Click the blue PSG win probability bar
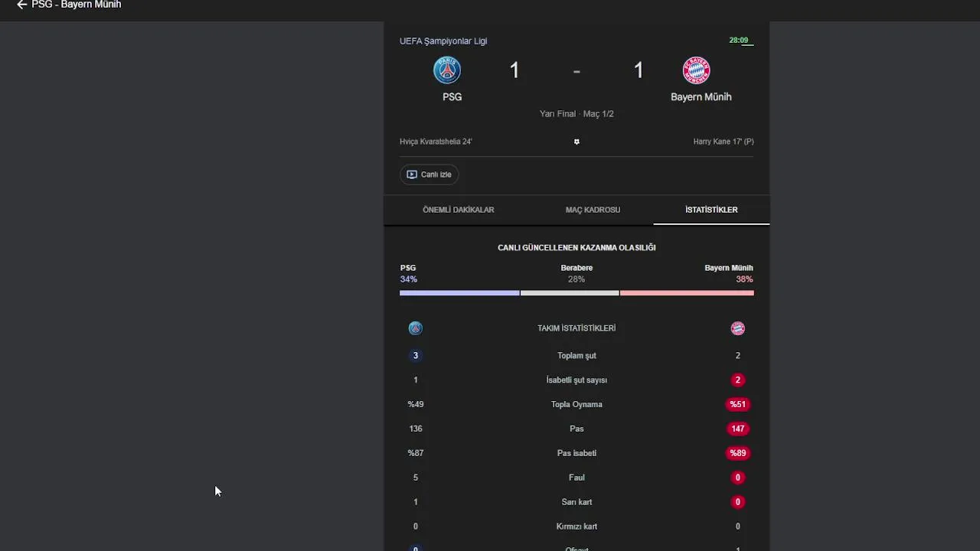 tap(459, 293)
